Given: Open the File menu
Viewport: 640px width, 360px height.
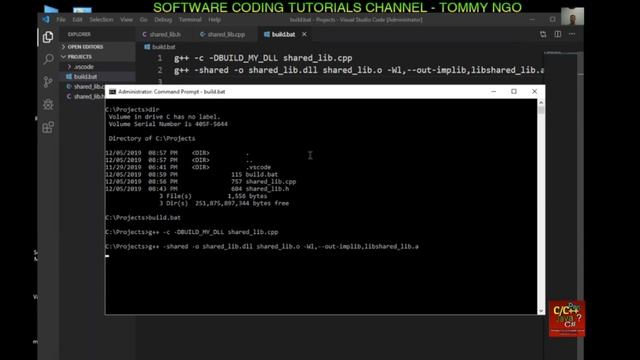Looking at the screenshot, I should [61, 20].
